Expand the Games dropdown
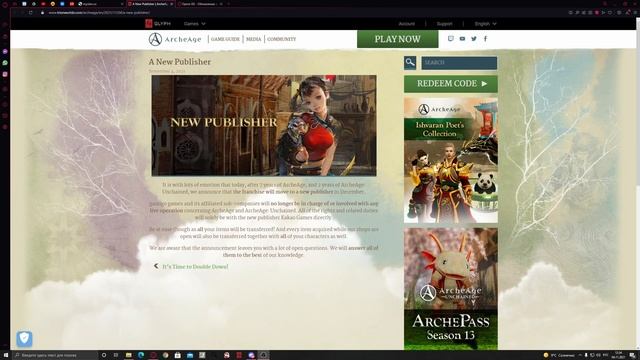Image resolution: width=640 pixels, height=360 pixels. [194, 24]
